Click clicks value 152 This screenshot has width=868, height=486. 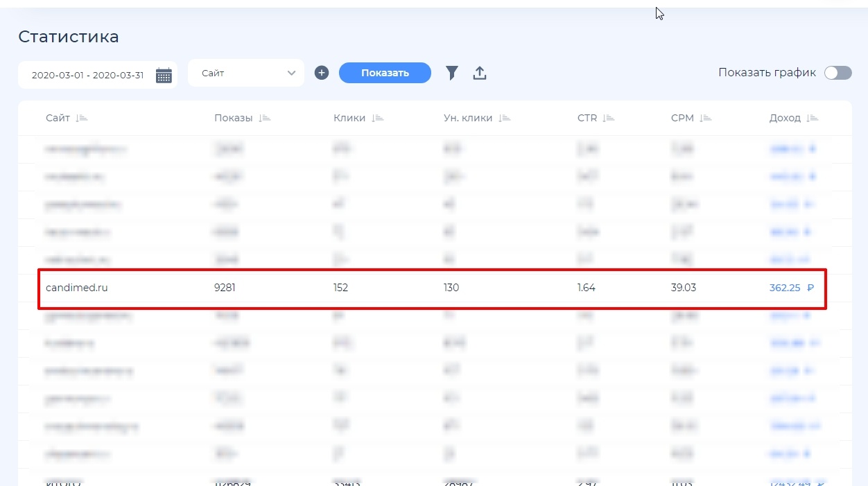coord(340,288)
